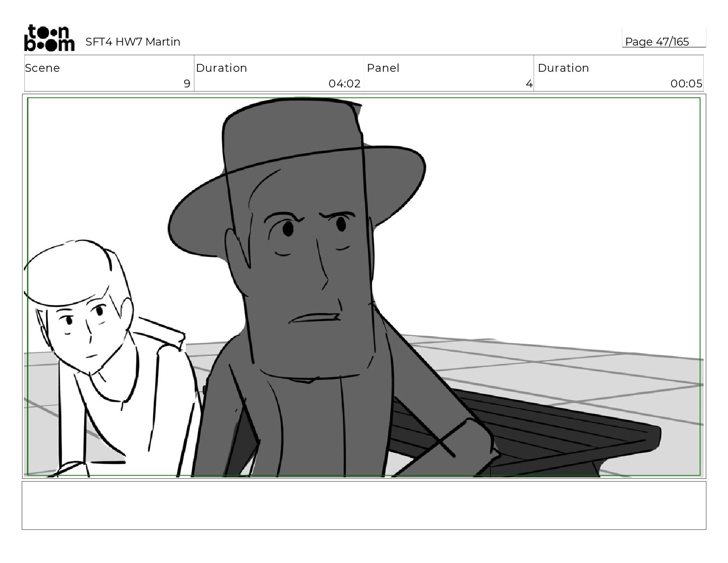
Task: Click the empty notes box below panel
Action: [364, 506]
